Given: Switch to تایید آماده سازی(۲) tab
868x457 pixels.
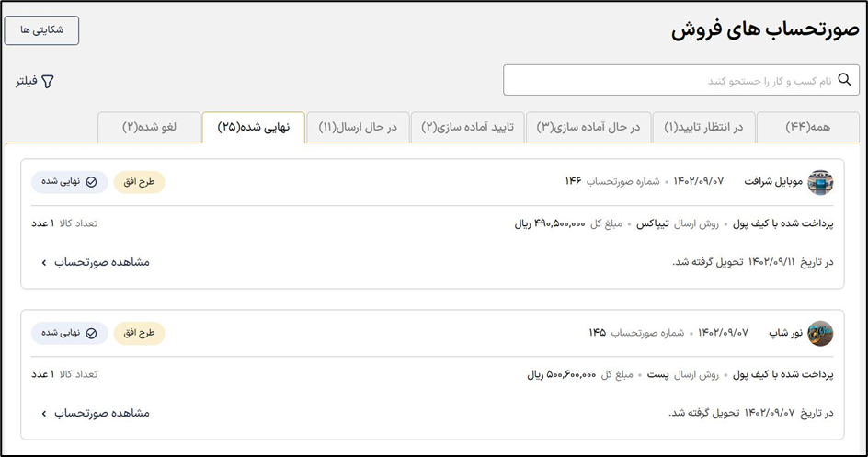Looking at the screenshot, I should [467, 127].
